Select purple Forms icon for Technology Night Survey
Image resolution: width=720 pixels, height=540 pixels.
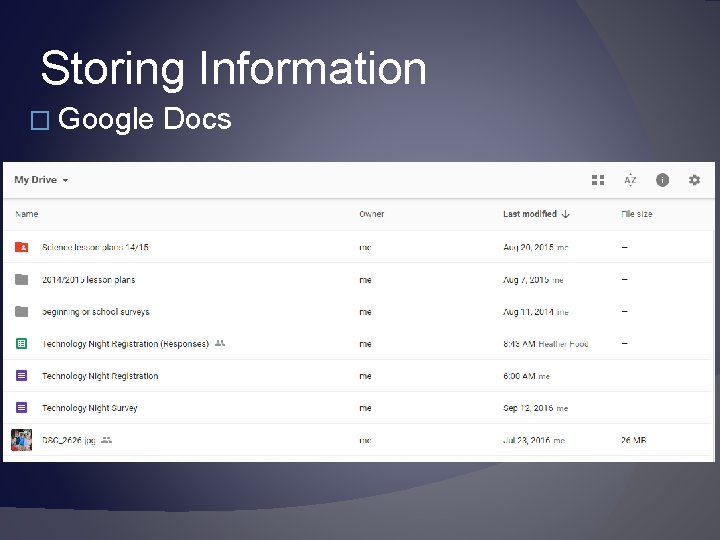[22, 408]
